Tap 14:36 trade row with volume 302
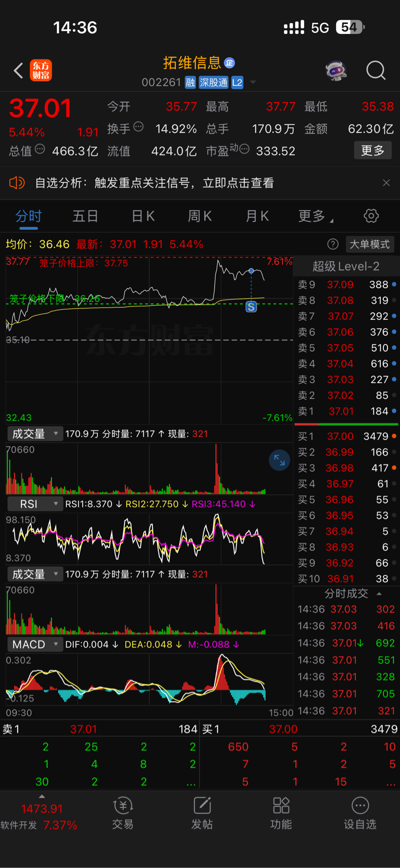400x868 pixels. click(346, 609)
